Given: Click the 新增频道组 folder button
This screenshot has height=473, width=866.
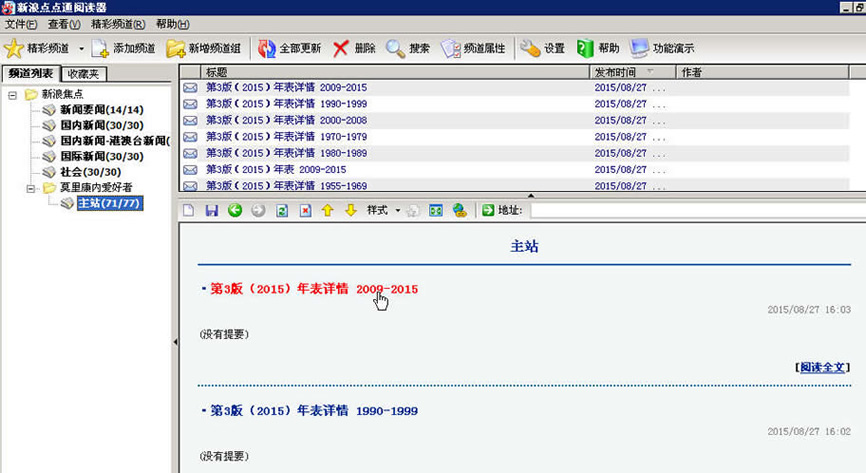Looking at the screenshot, I should (x=204, y=49).
